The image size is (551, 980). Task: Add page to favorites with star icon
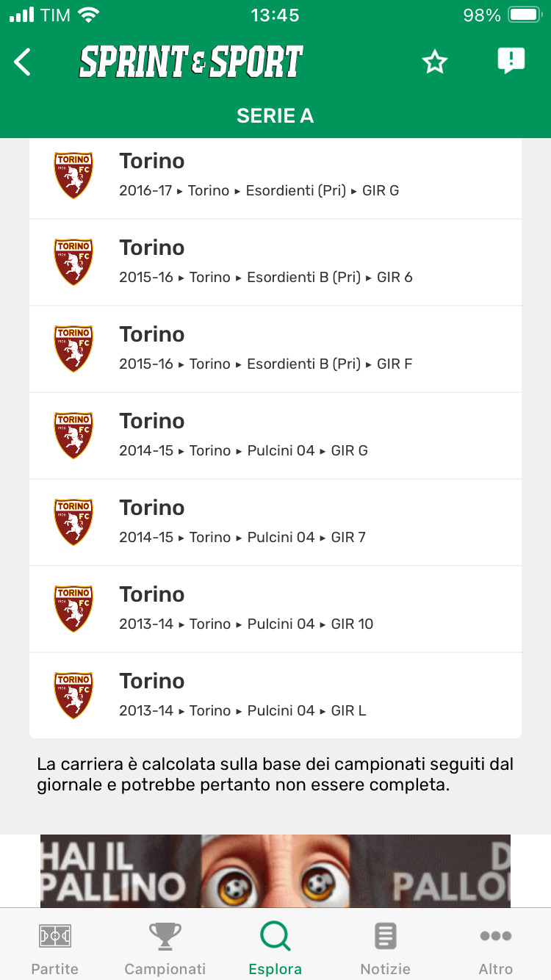click(435, 62)
